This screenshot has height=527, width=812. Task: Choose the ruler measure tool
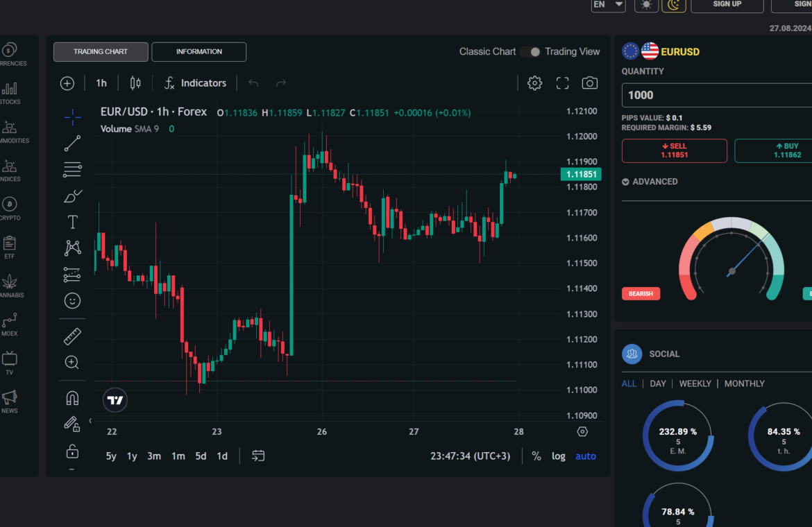pos(72,336)
